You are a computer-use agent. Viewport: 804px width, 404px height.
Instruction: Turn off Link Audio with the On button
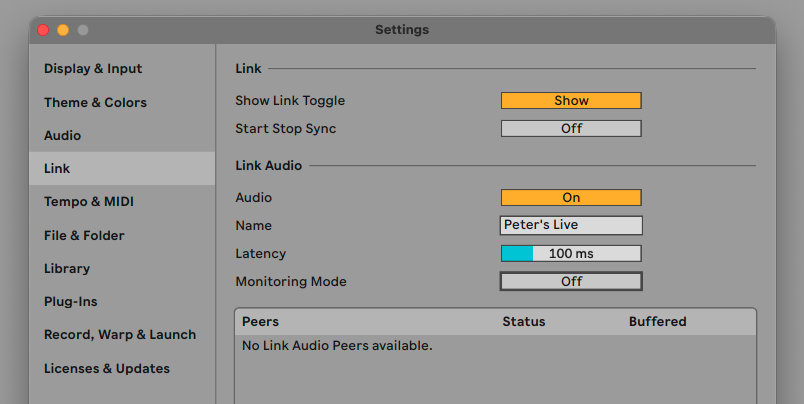pos(571,198)
